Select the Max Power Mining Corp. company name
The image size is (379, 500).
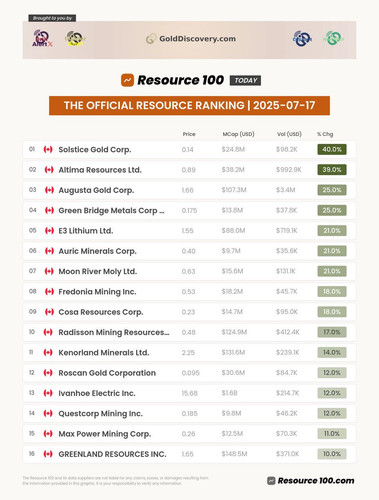[x=105, y=434]
